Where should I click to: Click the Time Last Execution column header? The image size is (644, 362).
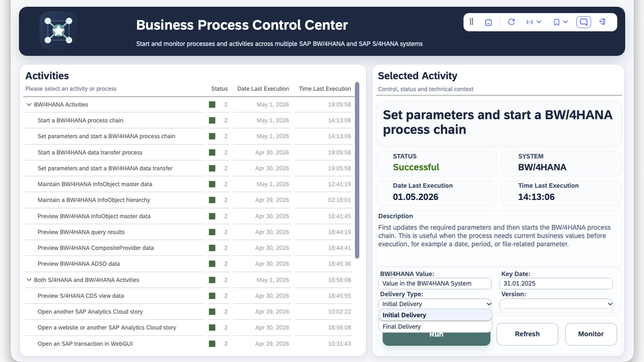coord(325,89)
